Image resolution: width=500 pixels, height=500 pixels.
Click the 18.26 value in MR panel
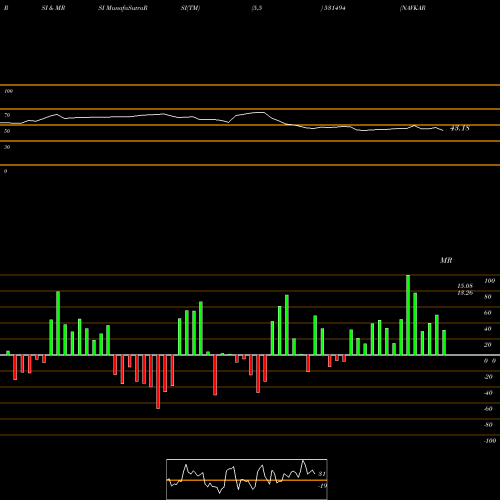(x=465, y=293)
